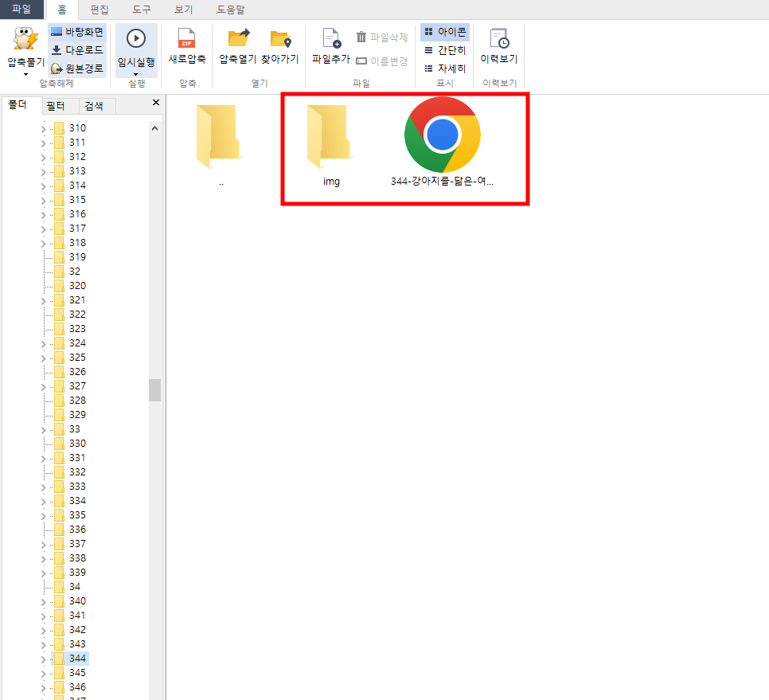Select folder 311 in tree

tap(77, 143)
